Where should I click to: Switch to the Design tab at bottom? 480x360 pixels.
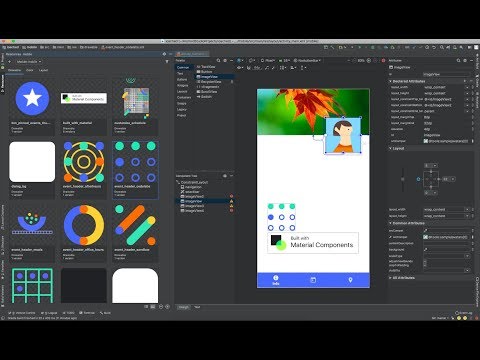(183, 307)
